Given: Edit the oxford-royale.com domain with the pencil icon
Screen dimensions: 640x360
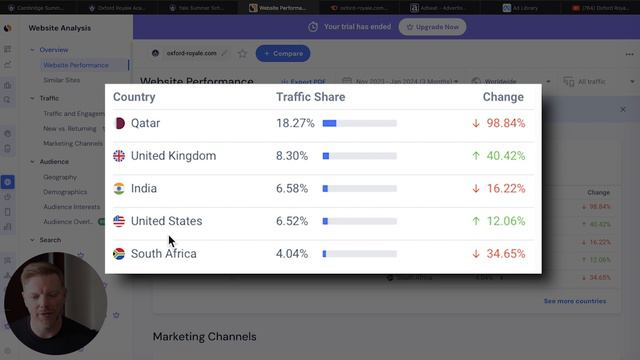Looking at the screenshot, I should pyautogui.click(x=224, y=53).
